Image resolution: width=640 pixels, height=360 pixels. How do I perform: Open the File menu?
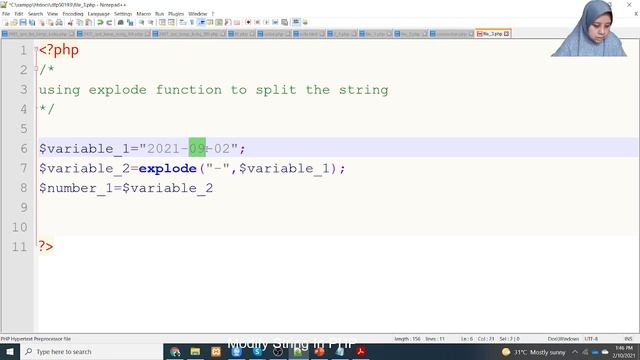(x=6, y=14)
